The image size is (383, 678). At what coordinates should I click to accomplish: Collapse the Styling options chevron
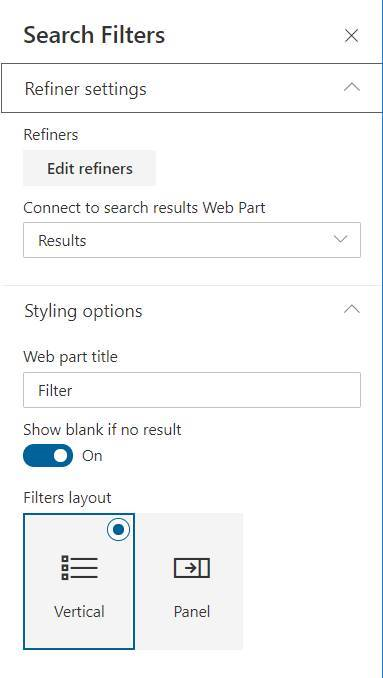pyautogui.click(x=351, y=309)
